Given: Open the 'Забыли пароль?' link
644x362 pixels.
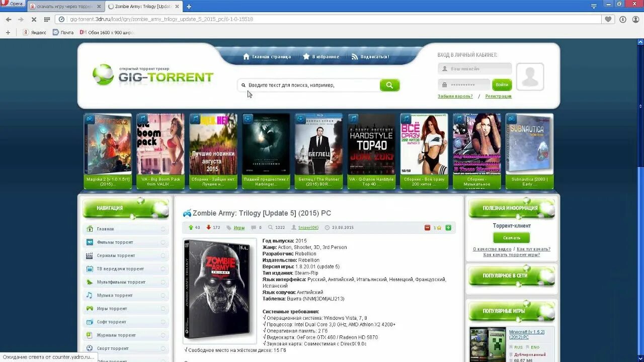Looking at the screenshot, I should (455, 96).
